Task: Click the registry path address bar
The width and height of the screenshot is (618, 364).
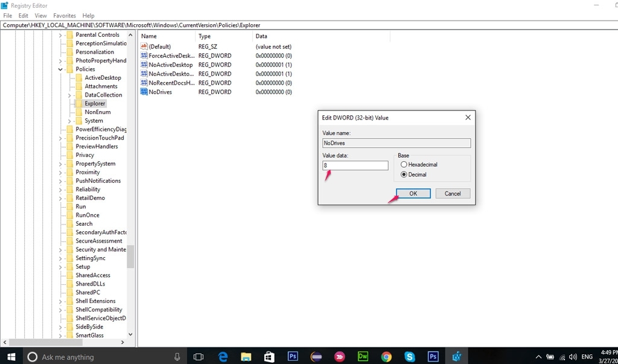Action: pyautogui.click(x=309, y=25)
